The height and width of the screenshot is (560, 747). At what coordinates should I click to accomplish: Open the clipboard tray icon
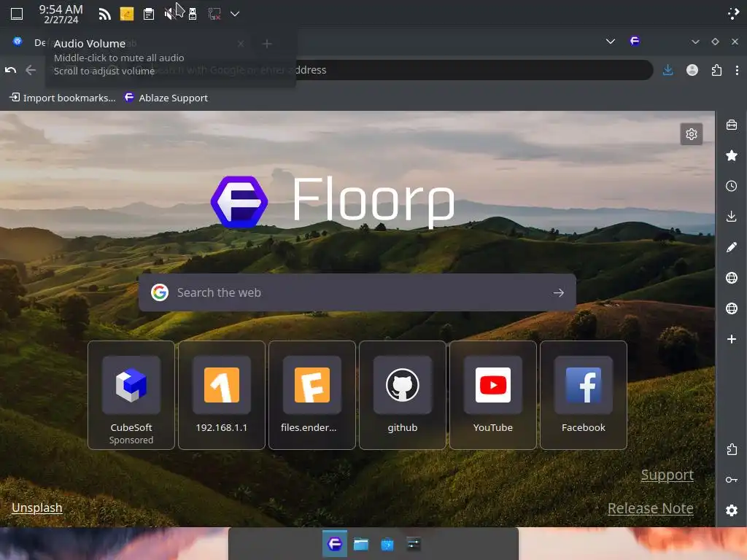tap(149, 14)
